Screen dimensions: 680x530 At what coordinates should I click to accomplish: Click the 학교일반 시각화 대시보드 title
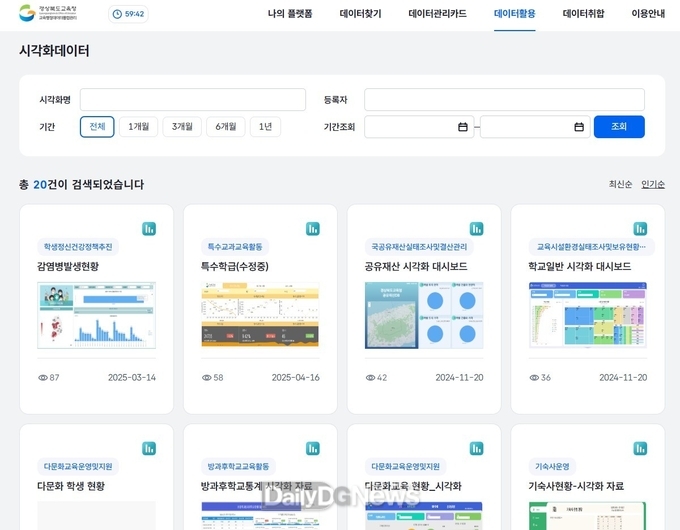(580, 266)
